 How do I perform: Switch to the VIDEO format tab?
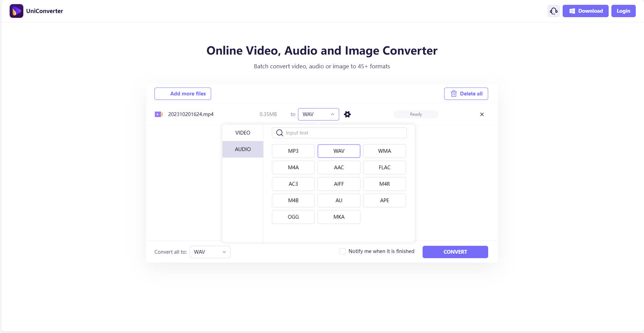243,133
